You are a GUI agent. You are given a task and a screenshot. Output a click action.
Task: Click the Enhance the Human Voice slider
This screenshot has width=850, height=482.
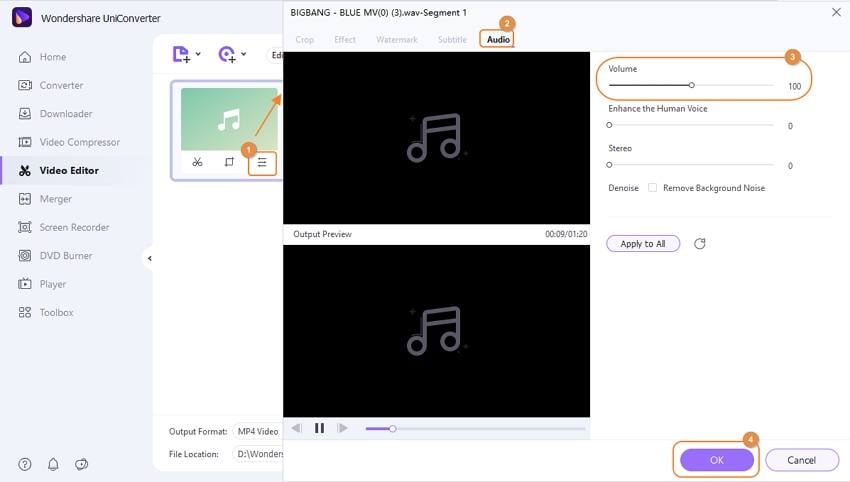[691, 125]
